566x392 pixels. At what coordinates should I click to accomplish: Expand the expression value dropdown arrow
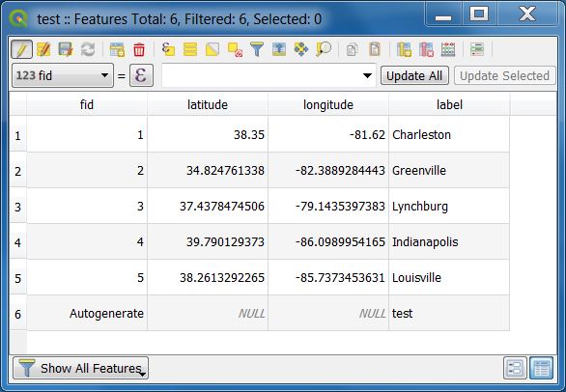(x=367, y=76)
